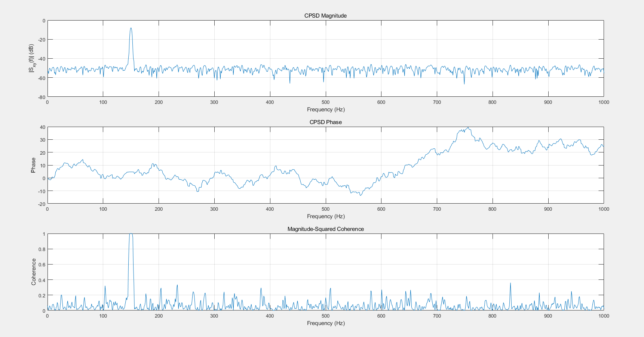Click the "700" x-tick on CPSD Phase plot
Viewport: 644px width, 337px height.
437,209
